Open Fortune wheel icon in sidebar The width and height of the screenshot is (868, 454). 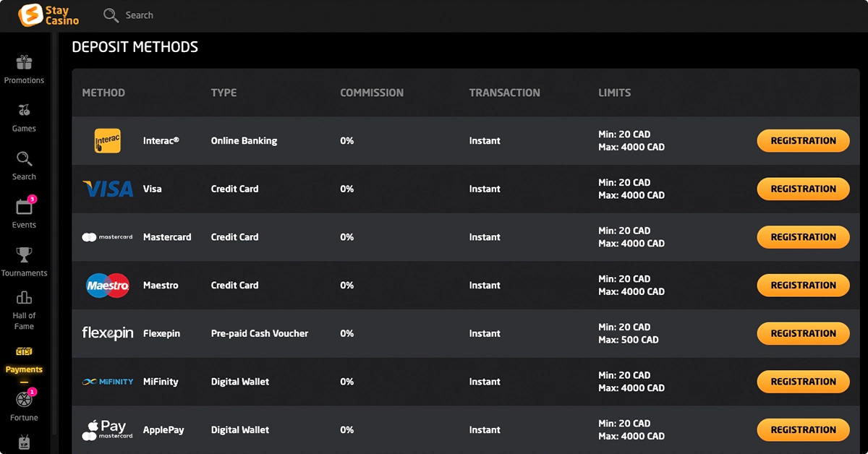click(24, 400)
